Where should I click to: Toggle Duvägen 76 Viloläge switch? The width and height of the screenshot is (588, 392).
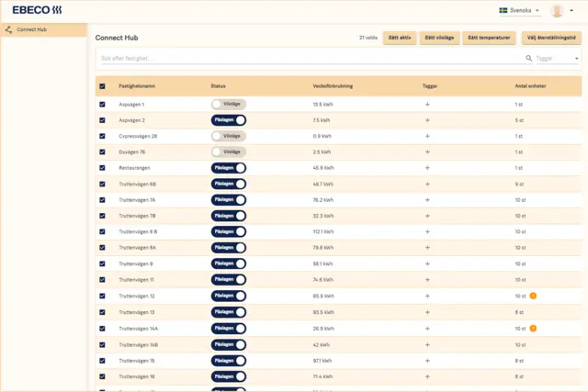(229, 151)
